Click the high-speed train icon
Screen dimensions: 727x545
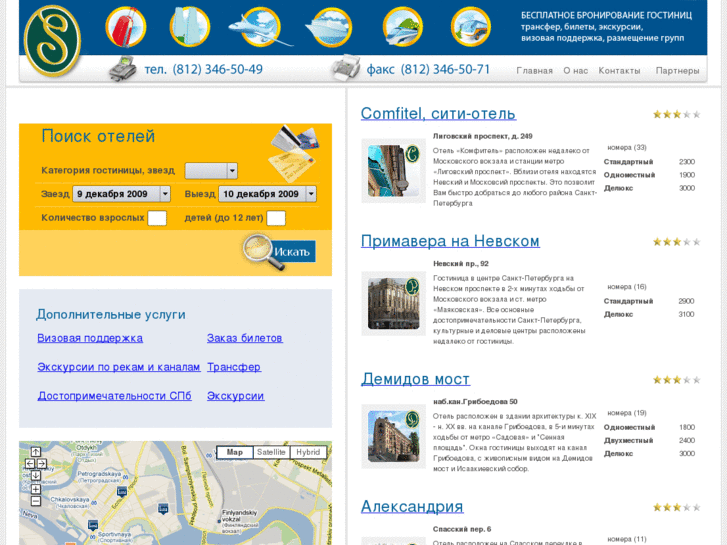pyautogui.click(x=402, y=26)
